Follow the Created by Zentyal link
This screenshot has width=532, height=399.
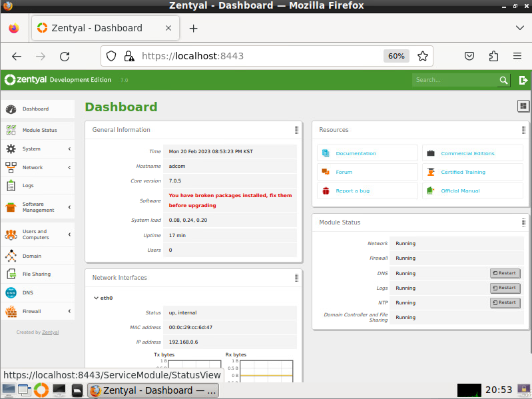tap(50, 332)
